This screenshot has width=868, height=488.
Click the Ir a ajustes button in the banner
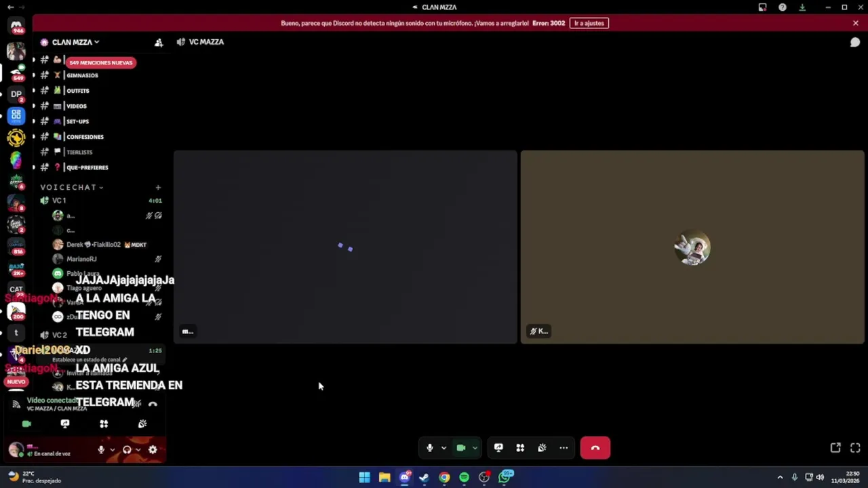(589, 23)
